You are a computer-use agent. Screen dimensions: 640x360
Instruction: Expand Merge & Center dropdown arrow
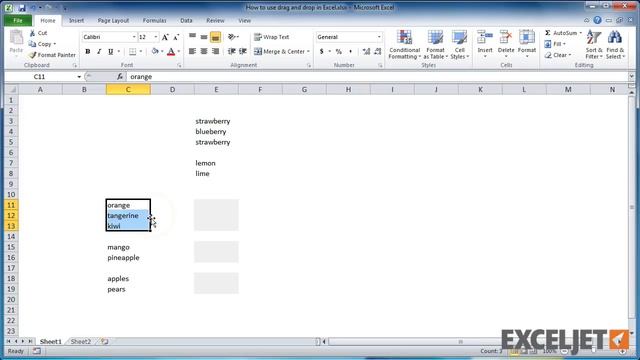(308, 51)
